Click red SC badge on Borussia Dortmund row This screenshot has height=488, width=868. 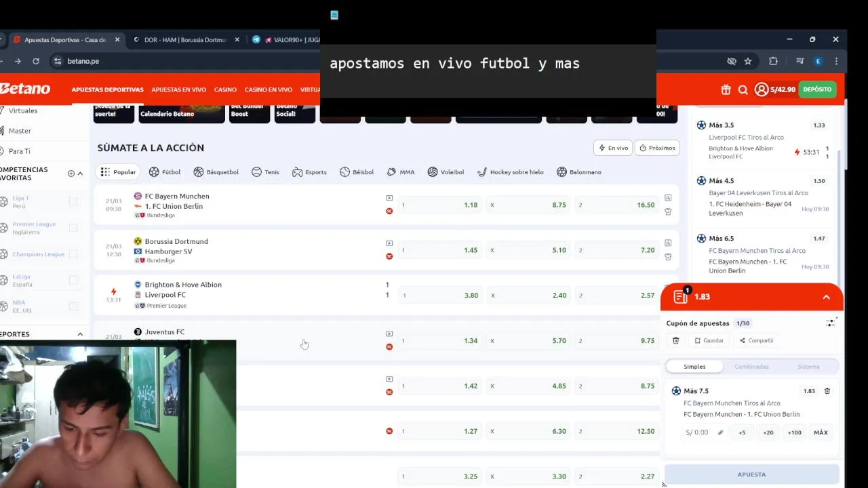[x=389, y=256]
